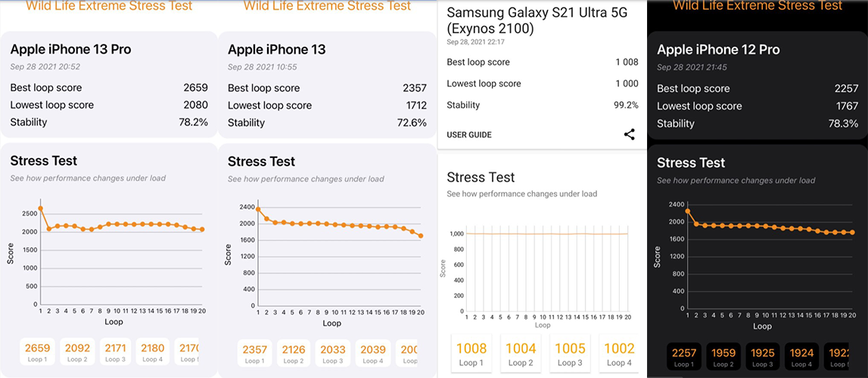Tap the 1959 Loop 2 score card
Image resolution: width=868 pixels, height=378 pixels.
(x=723, y=357)
